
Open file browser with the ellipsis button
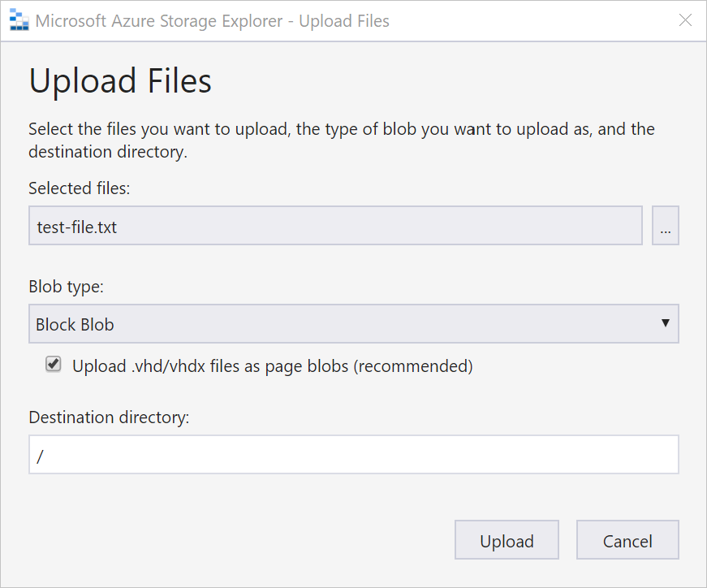tap(665, 226)
